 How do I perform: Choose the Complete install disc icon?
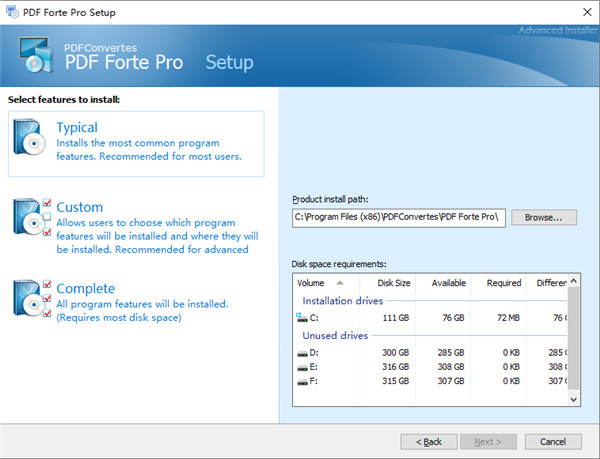click(32, 298)
